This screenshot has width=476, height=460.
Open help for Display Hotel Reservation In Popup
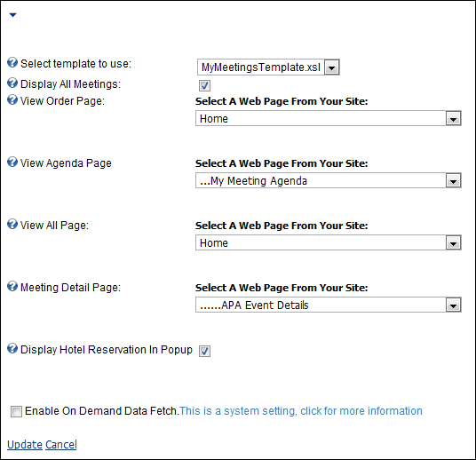12,349
